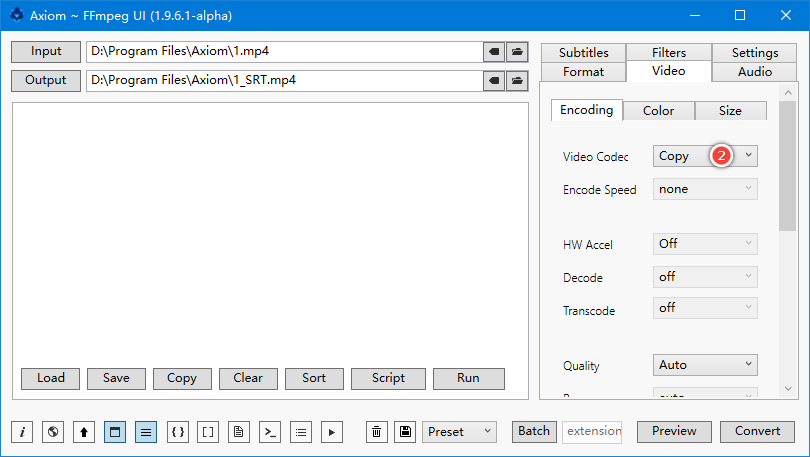Save preset with the floppy disk icon
The width and height of the screenshot is (810, 457).
point(405,432)
